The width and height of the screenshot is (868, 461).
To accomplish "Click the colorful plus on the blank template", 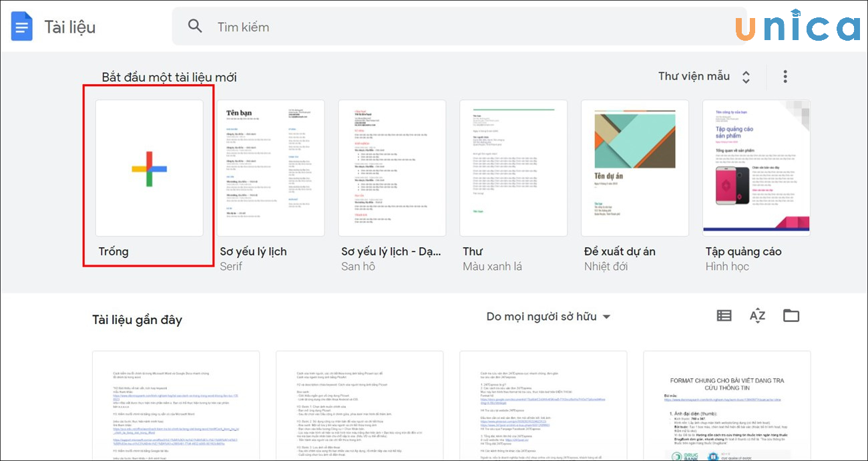I will coord(148,168).
